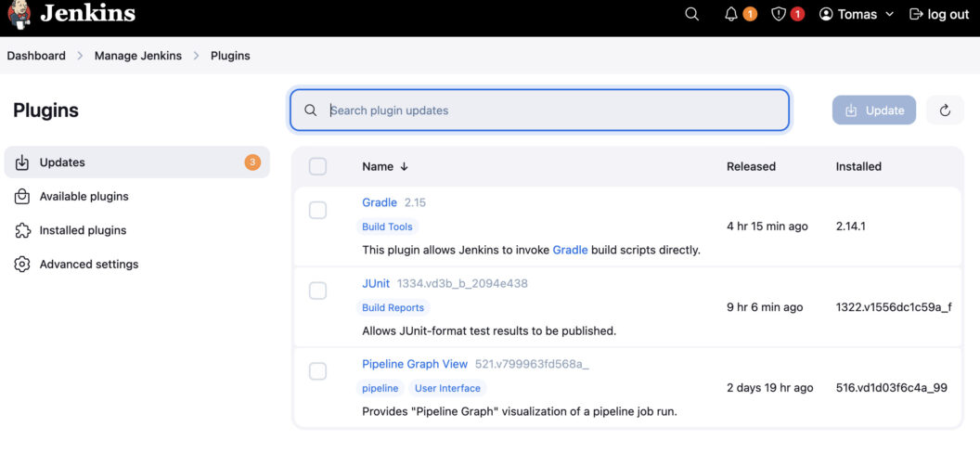Click installed version 1322.v1556dc1c59a_f
Viewport: 980px width, 453px height.
(894, 307)
